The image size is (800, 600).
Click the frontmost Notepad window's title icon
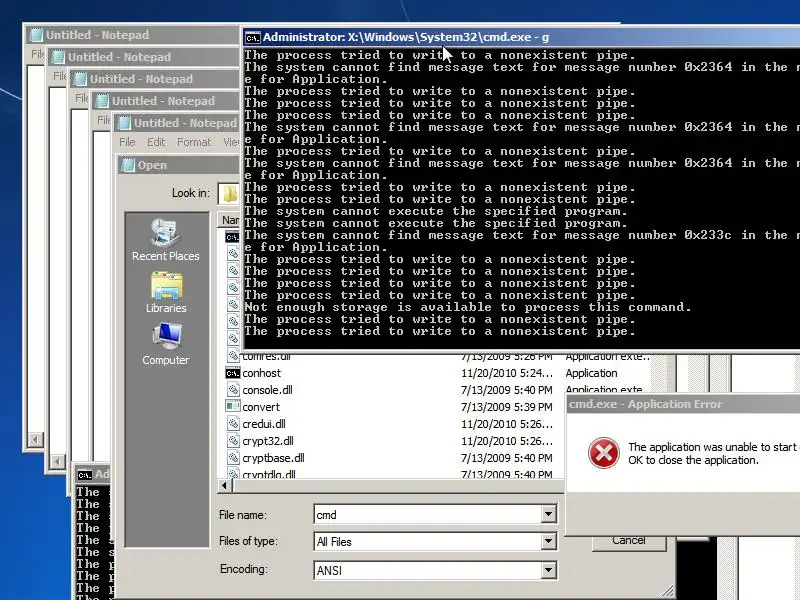123,122
